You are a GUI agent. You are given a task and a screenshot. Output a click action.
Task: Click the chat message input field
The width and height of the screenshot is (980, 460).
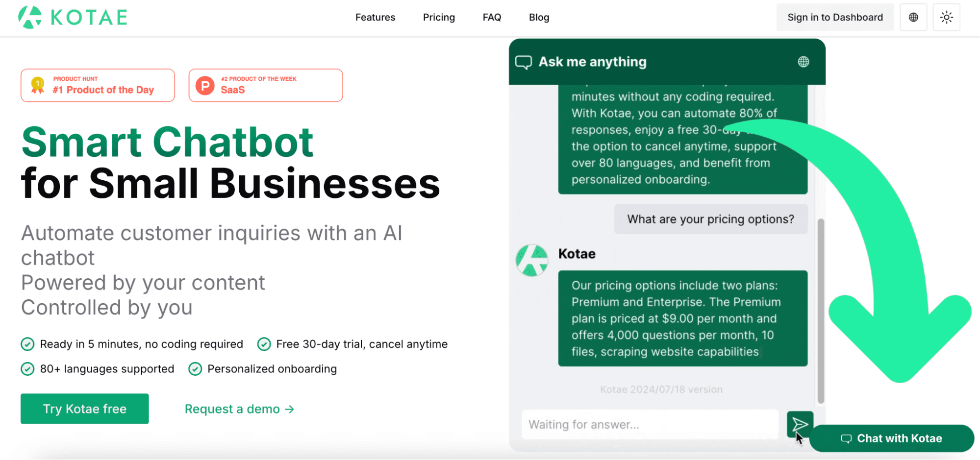click(x=650, y=424)
